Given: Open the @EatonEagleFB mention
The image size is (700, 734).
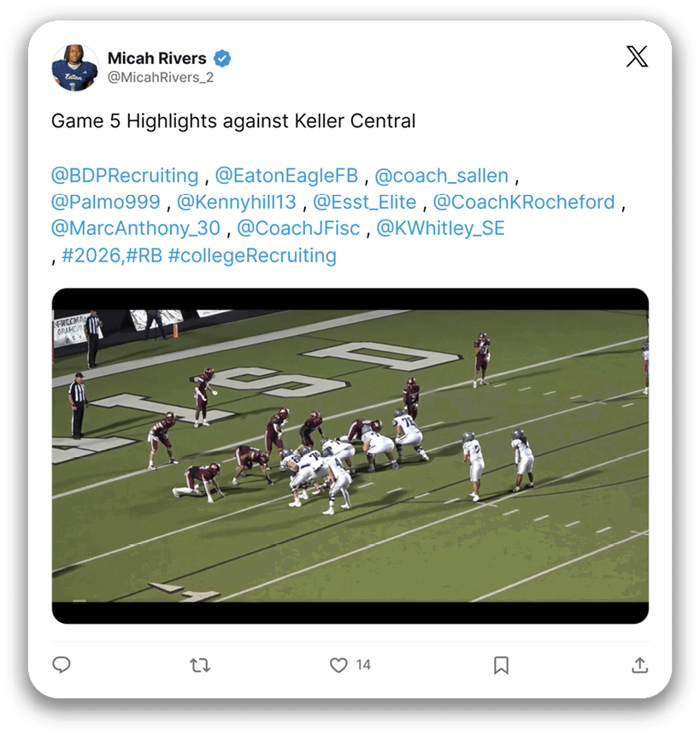Looking at the screenshot, I should (x=286, y=175).
